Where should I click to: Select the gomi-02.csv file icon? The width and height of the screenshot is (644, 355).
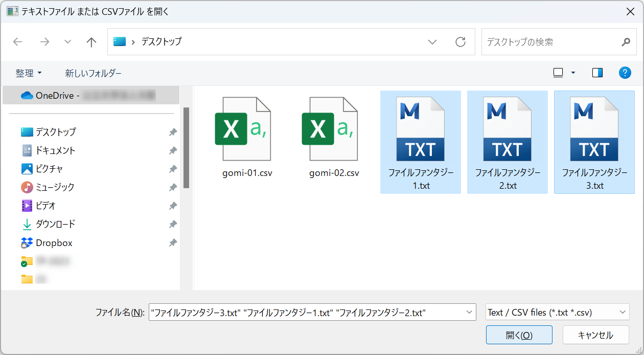[330, 129]
